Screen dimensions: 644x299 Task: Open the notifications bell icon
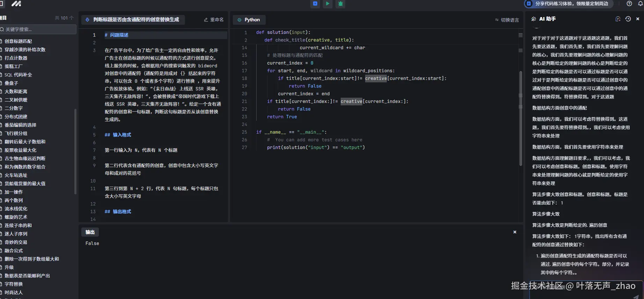click(x=641, y=4)
